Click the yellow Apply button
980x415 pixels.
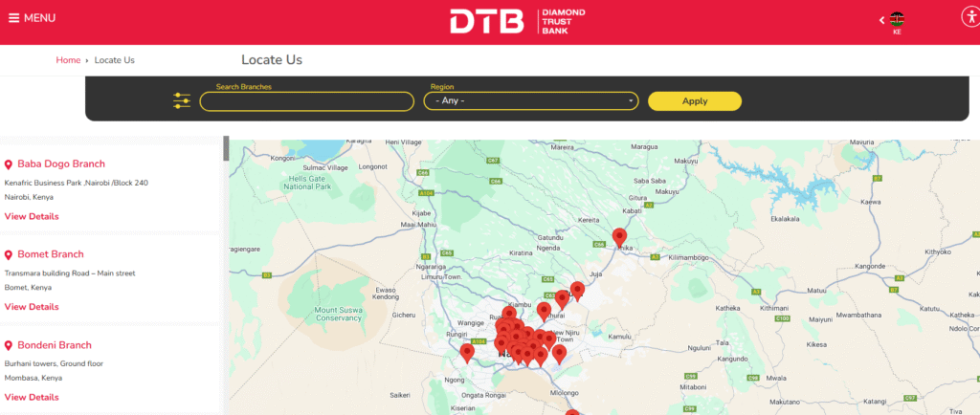(x=695, y=101)
